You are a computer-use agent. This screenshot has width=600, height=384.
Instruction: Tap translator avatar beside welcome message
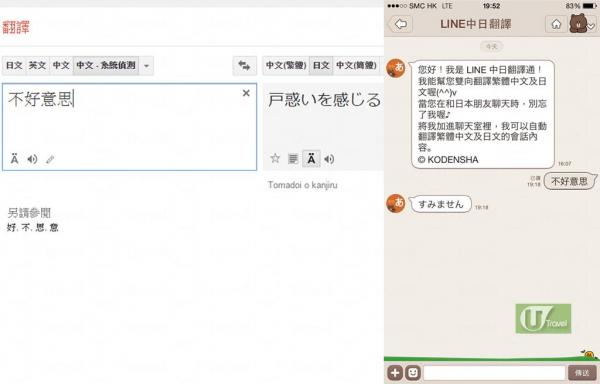[x=396, y=68]
